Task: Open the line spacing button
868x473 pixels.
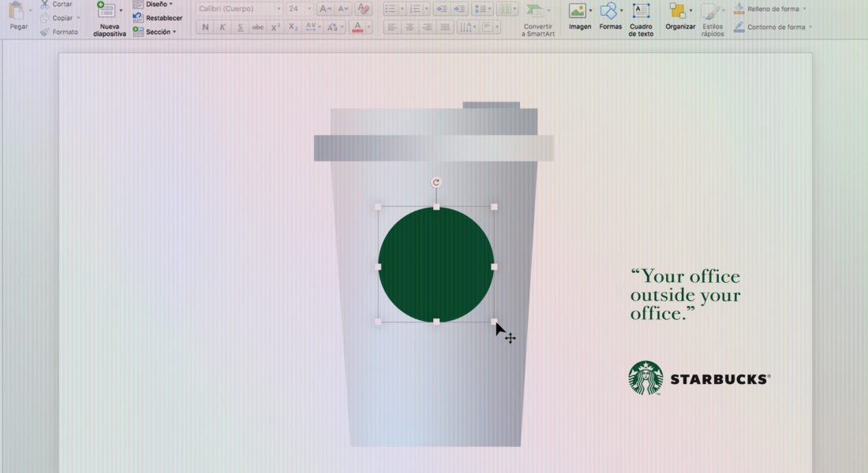Action: point(482,9)
